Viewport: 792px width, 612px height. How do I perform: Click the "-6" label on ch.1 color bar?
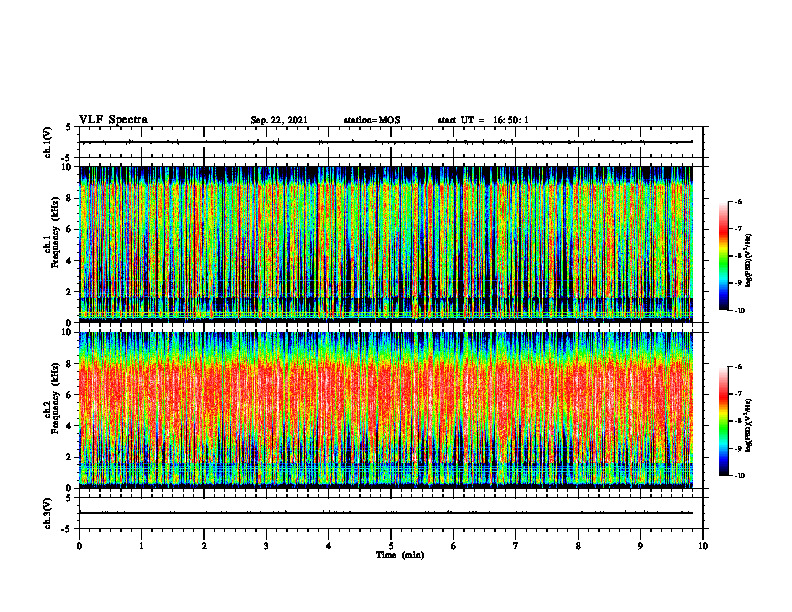click(738, 202)
